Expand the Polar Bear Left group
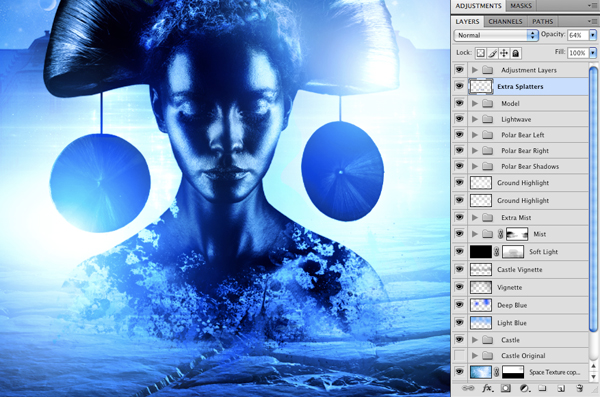 [x=474, y=135]
